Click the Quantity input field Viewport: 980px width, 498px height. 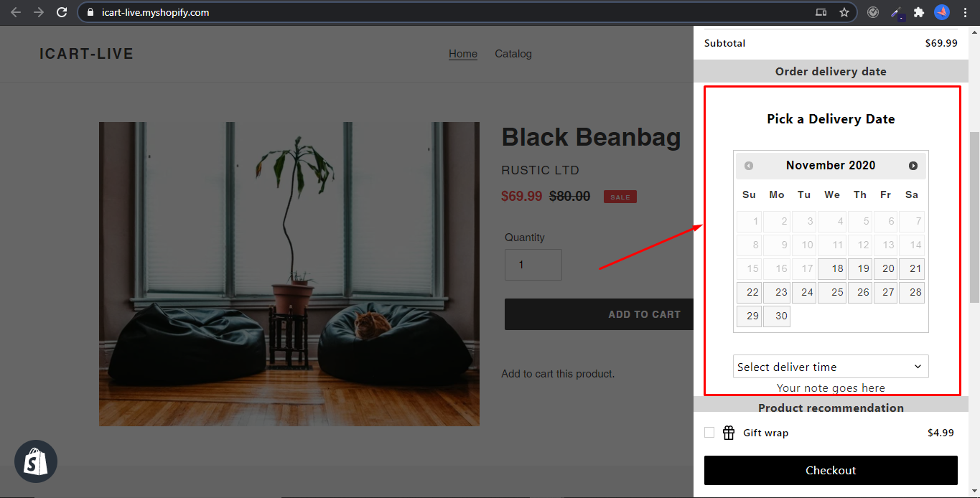click(x=533, y=265)
